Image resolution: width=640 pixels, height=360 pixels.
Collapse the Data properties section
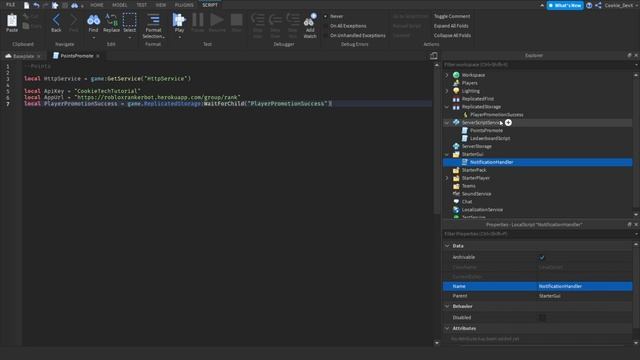tap(447, 246)
